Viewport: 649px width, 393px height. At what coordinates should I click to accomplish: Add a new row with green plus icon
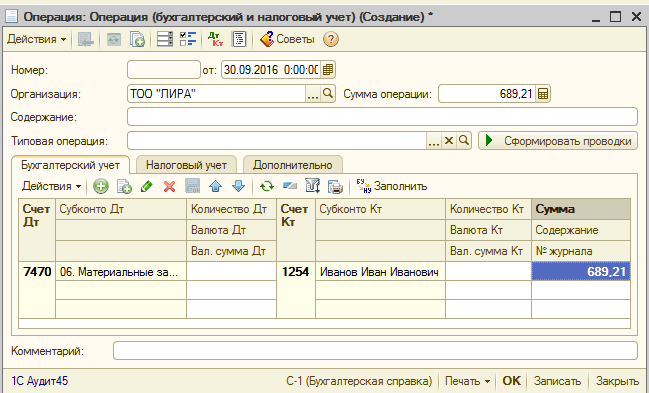pyautogui.click(x=101, y=186)
